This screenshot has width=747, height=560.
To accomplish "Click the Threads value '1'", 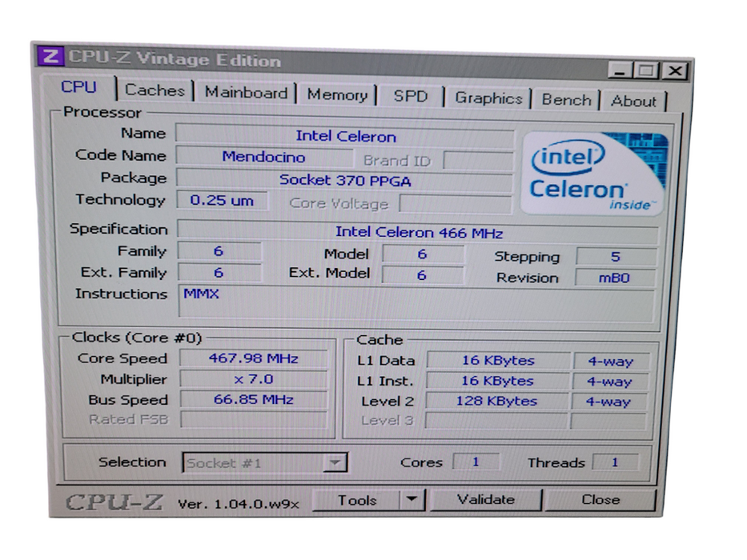I will (x=615, y=462).
